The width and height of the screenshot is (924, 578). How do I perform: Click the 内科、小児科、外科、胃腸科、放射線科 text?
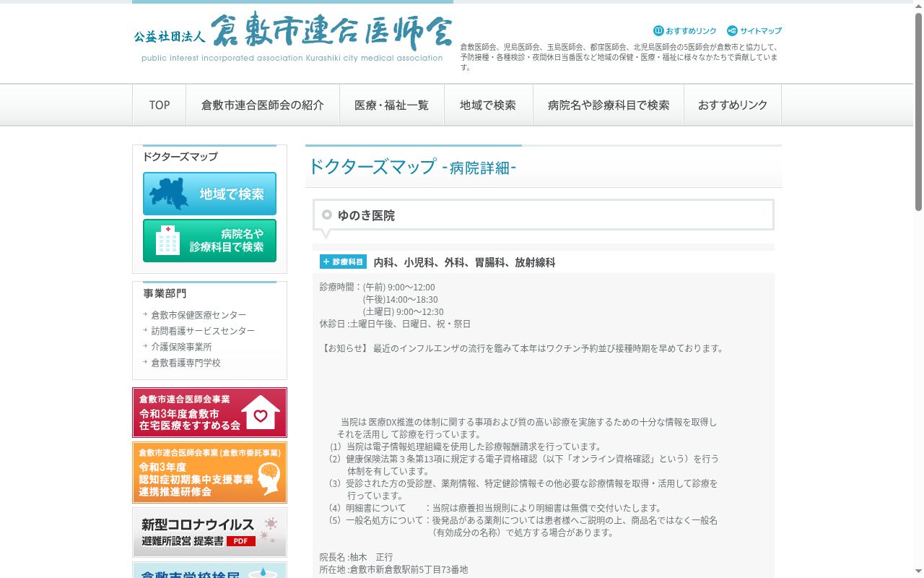(x=464, y=262)
